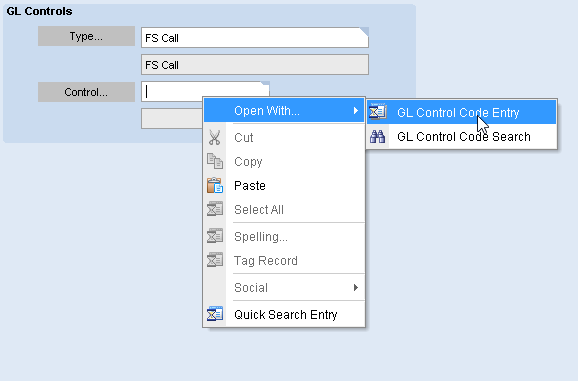Click the binoculars GL Control Code Search icon
The width and height of the screenshot is (578, 381).
point(377,136)
